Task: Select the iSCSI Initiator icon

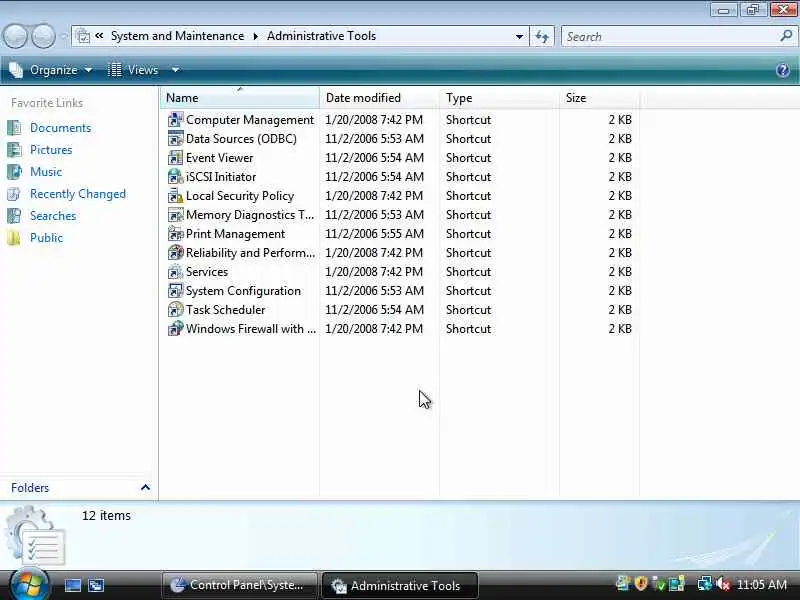Action: (x=176, y=177)
